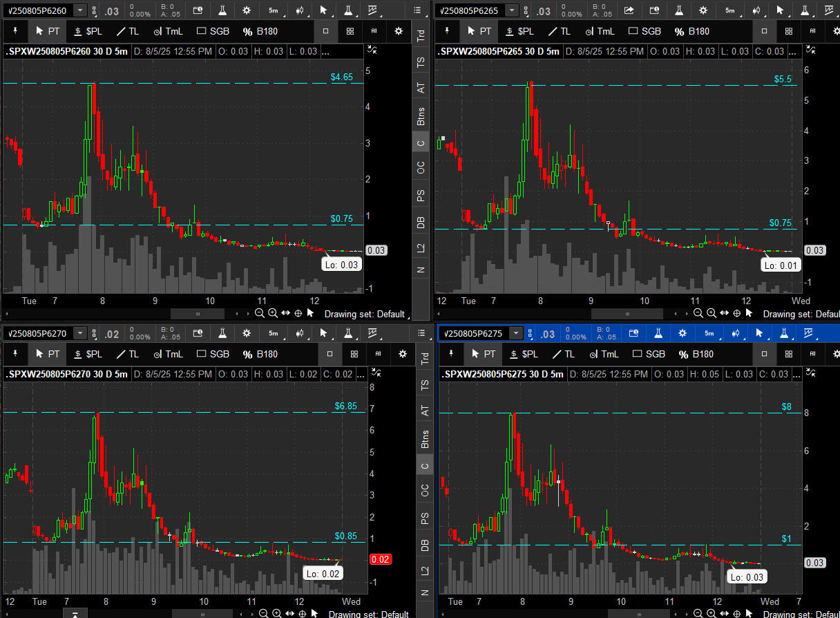The image size is (840, 618).
Task: Click the horizontal scrollbar thumb under the P6260 chart
Action: coord(198,313)
